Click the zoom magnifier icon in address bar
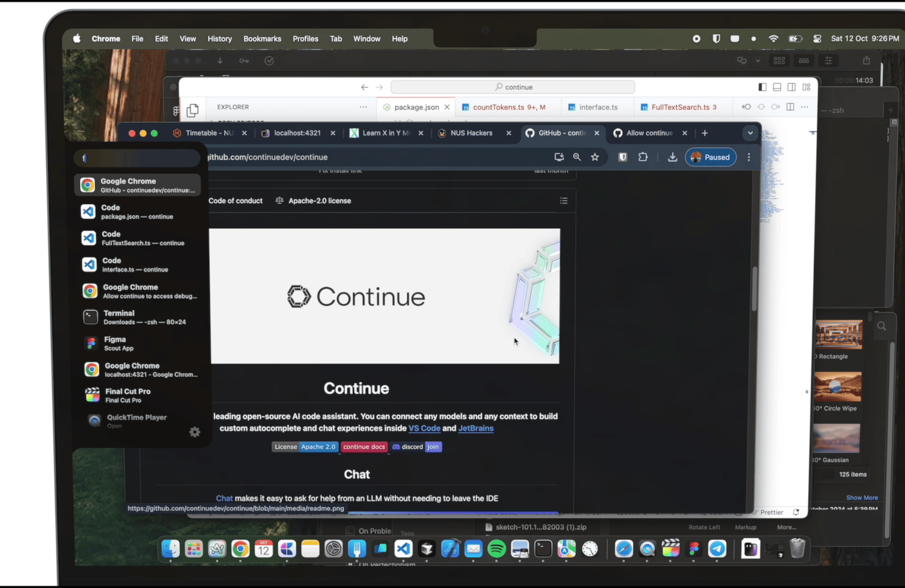This screenshot has height=588, width=905. (576, 157)
